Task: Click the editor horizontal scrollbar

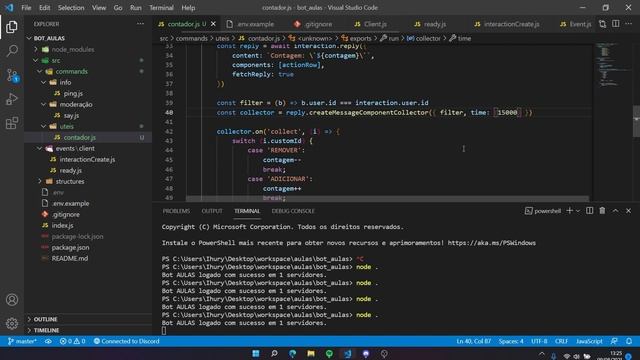Action: click(387, 199)
